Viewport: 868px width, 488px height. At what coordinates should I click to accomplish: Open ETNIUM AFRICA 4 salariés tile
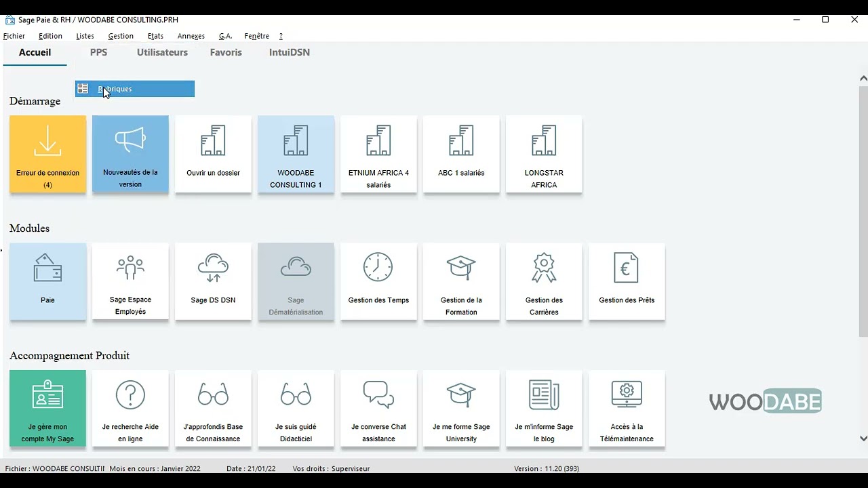coord(378,155)
